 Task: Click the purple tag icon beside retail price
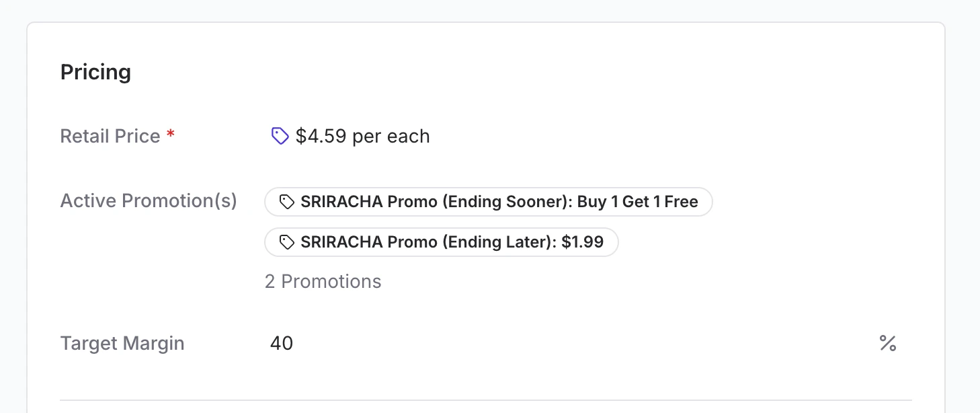click(x=280, y=137)
